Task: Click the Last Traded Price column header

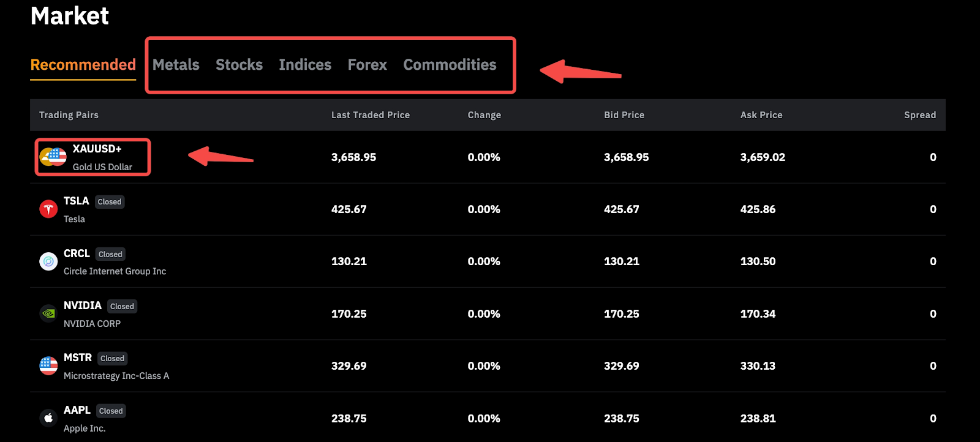Action: (x=370, y=115)
